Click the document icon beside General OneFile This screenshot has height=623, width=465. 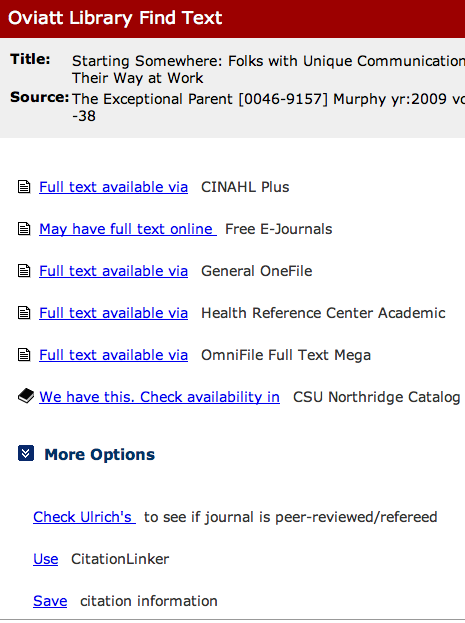click(24, 271)
